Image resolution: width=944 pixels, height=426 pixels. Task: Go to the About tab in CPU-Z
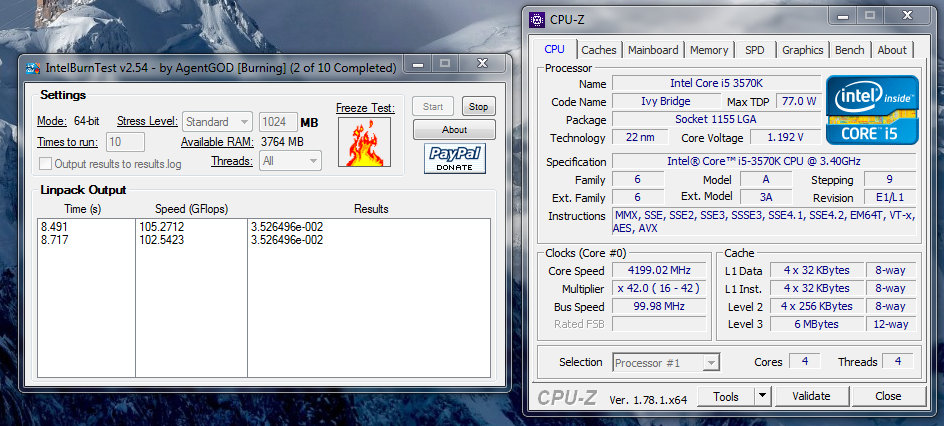tap(892, 51)
